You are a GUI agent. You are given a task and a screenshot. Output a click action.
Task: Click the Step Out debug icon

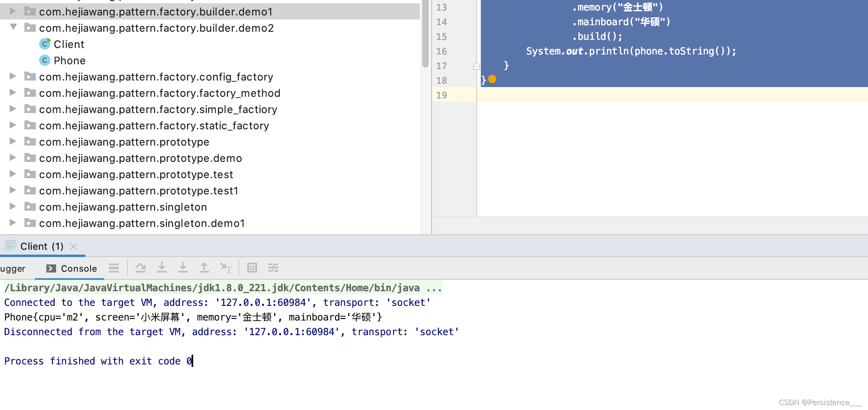[204, 268]
